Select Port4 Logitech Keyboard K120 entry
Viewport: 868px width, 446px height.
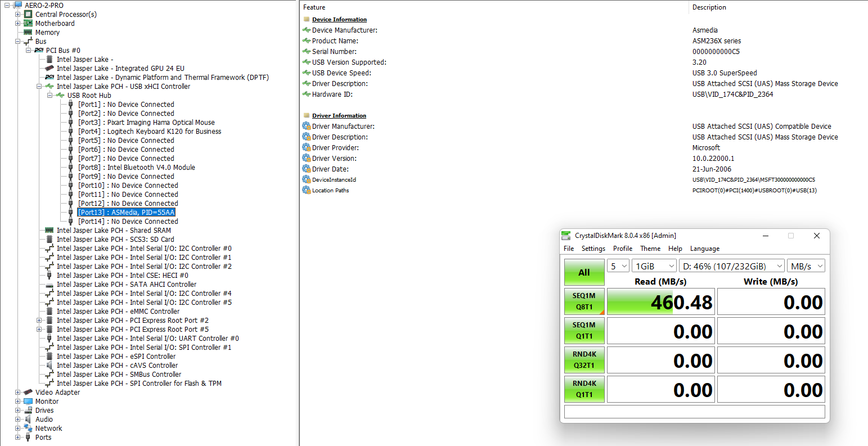(x=150, y=131)
